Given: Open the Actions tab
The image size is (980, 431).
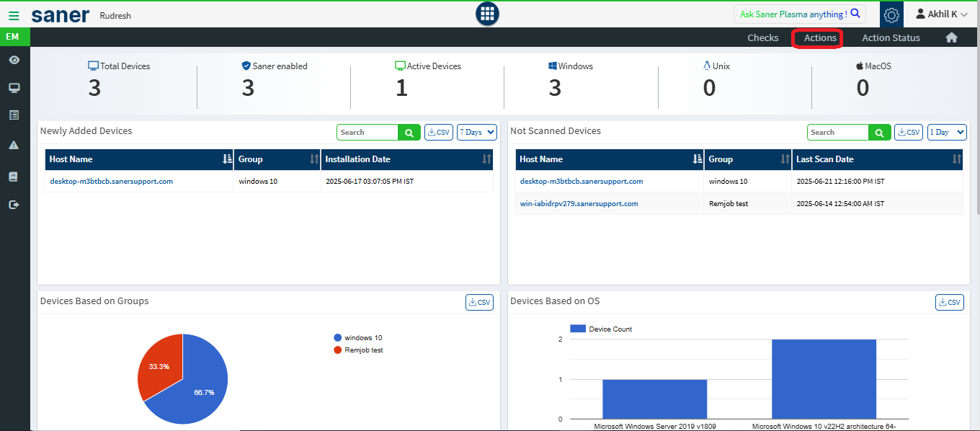Looking at the screenshot, I should (x=820, y=37).
